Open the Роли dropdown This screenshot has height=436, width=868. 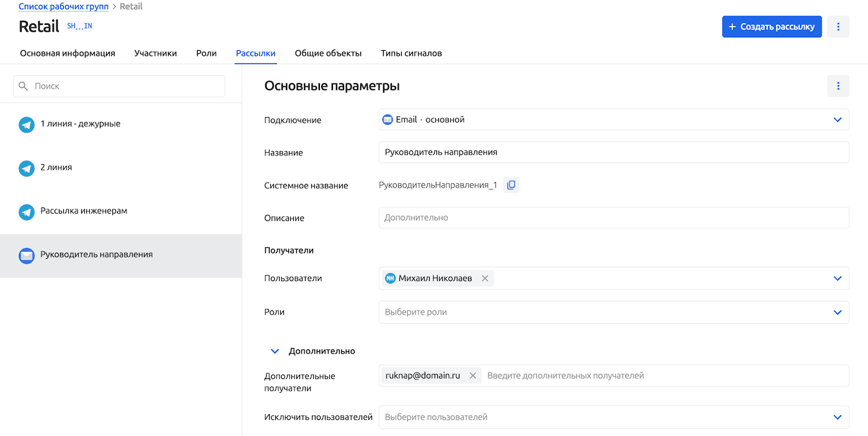[838, 312]
